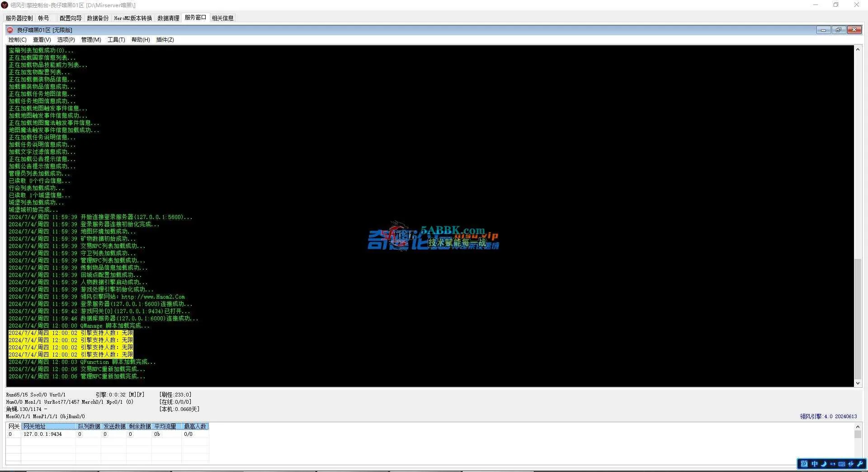Toggle the 中 Chinese input mode icon

point(814,464)
